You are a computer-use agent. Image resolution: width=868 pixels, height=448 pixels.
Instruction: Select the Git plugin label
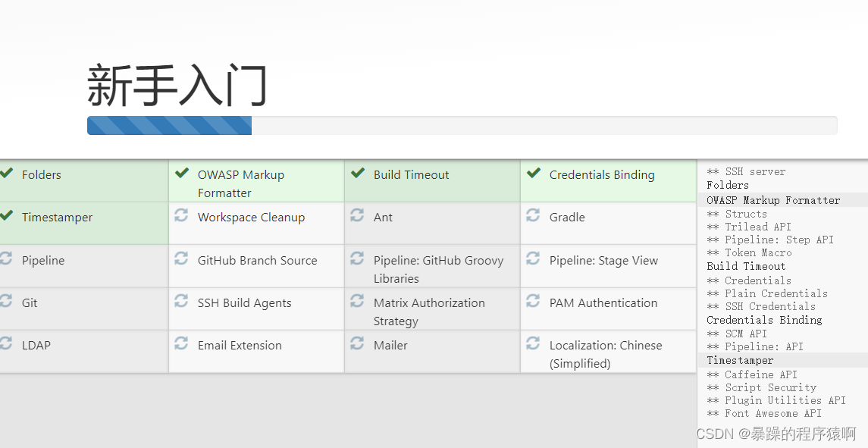click(x=30, y=303)
